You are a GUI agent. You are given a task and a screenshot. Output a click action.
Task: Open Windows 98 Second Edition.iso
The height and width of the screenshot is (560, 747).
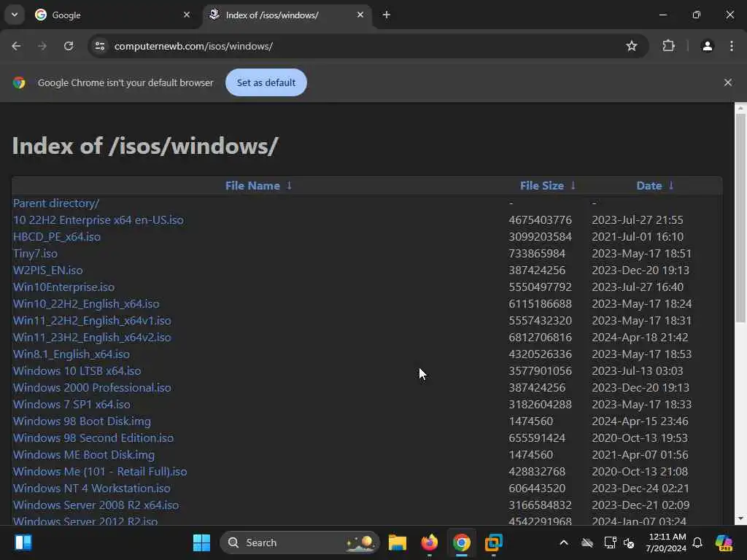click(x=93, y=437)
